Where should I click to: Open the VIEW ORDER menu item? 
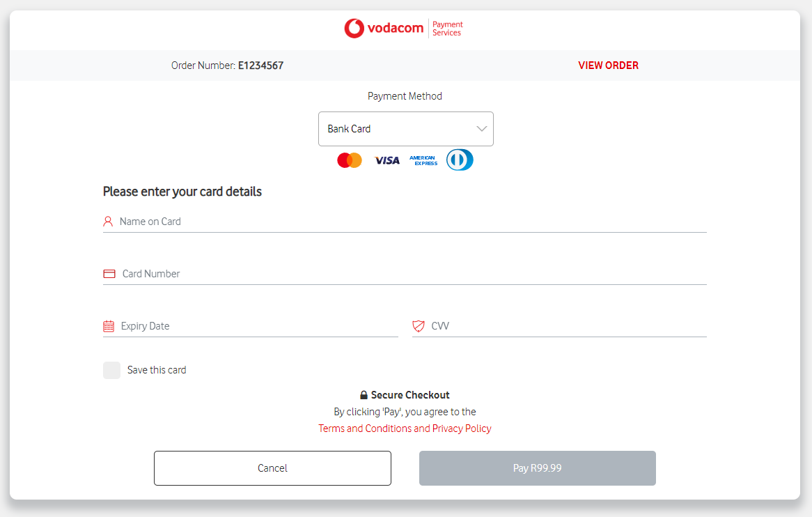point(608,65)
